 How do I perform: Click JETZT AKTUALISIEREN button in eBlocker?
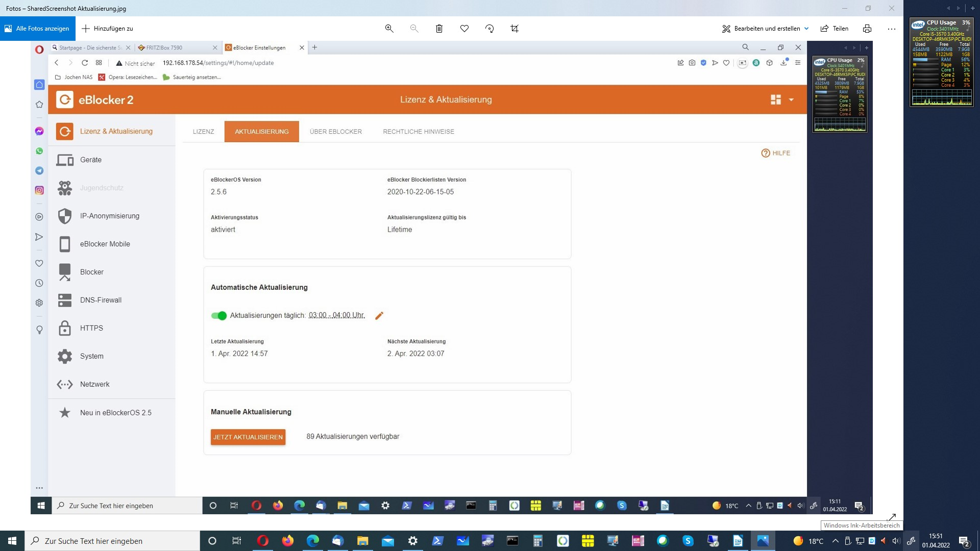(x=248, y=437)
